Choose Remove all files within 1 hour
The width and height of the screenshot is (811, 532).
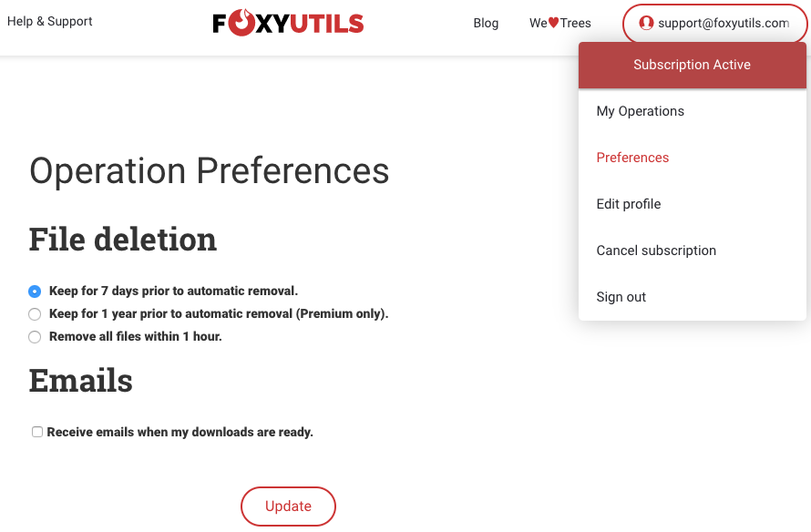click(35, 337)
